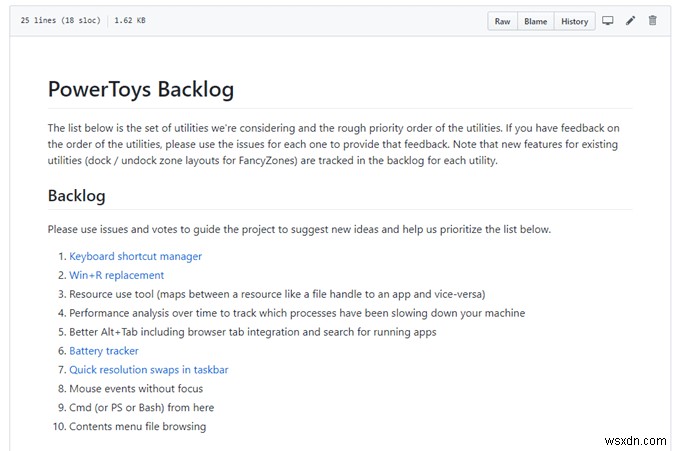Open the Blame view
The width and height of the screenshot is (678, 451).
536,21
